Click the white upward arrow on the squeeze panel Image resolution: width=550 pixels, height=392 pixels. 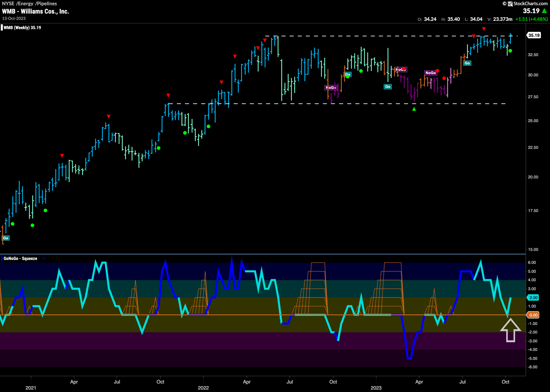pyautogui.click(x=510, y=330)
